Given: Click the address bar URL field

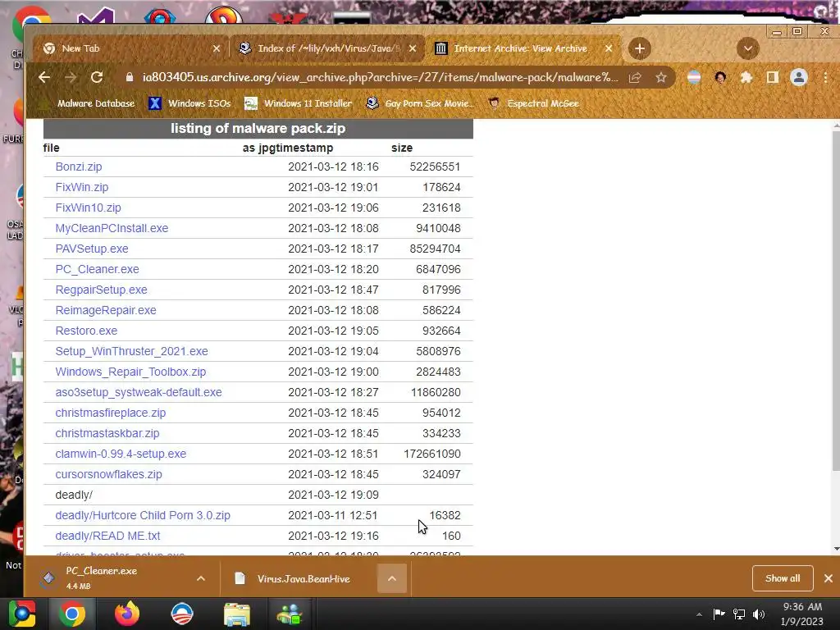Looking at the screenshot, I should click(x=381, y=77).
